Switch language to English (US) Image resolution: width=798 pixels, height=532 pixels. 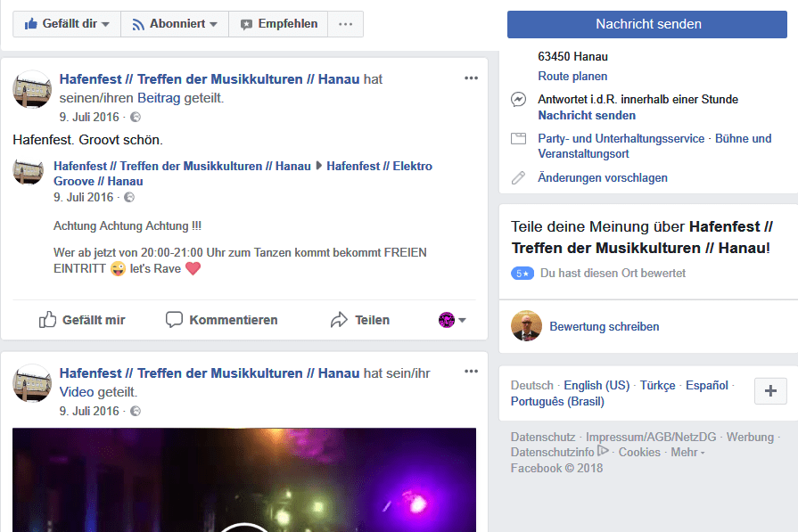tap(596, 386)
